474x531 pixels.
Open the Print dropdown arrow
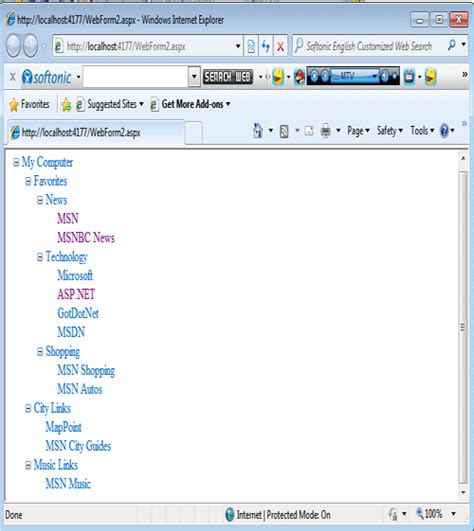click(338, 130)
